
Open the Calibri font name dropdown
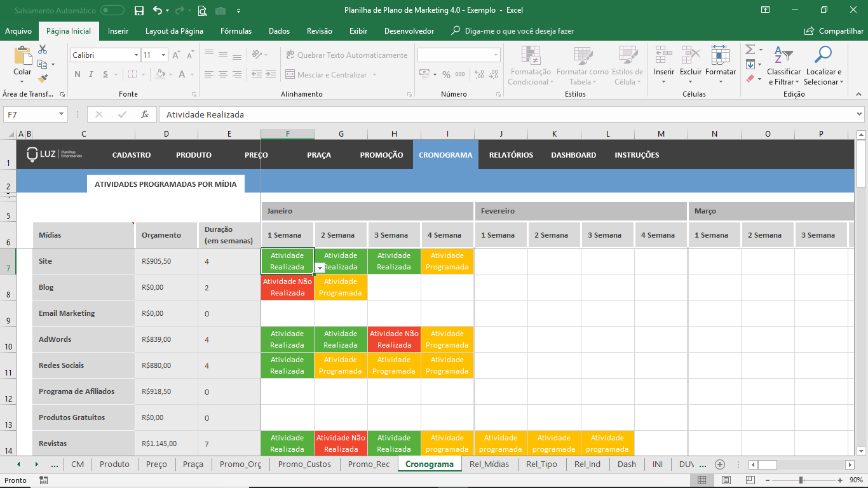[x=136, y=55]
